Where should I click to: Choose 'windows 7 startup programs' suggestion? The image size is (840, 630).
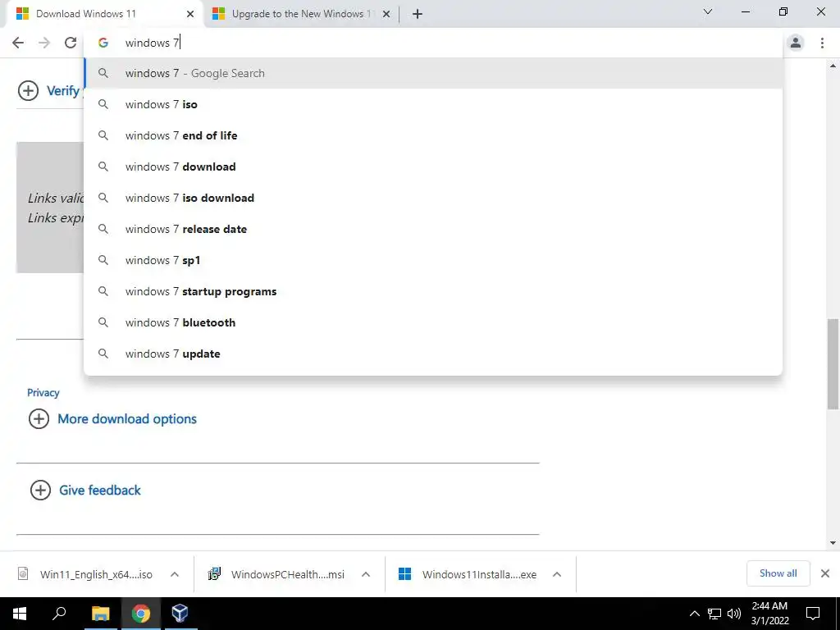[x=433, y=291]
